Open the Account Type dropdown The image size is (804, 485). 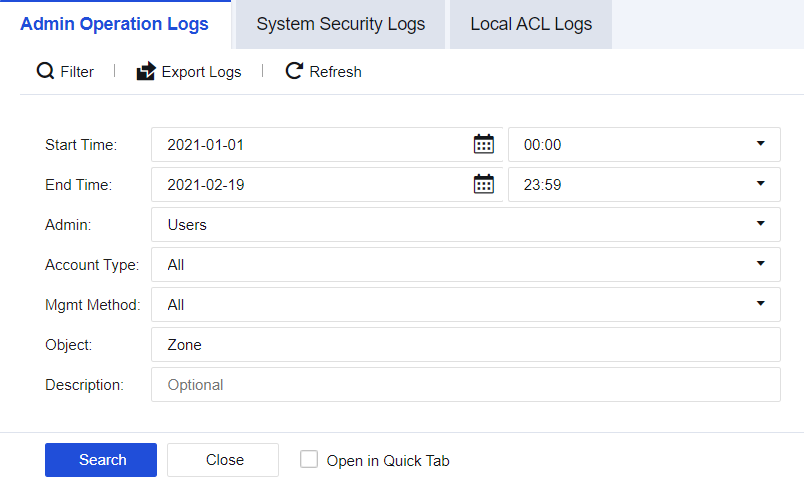click(x=760, y=264)
